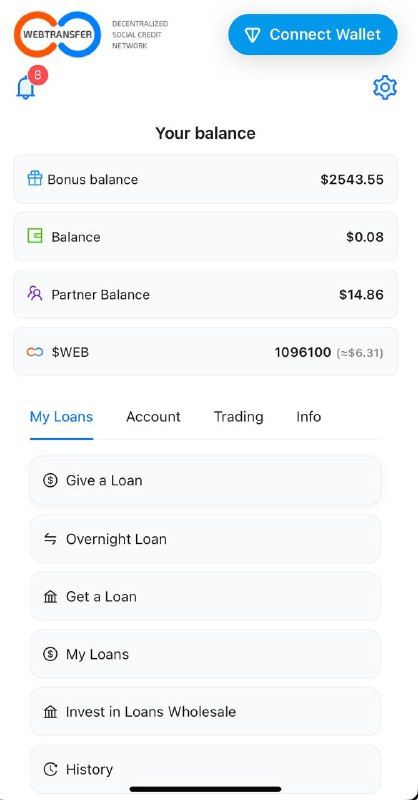The image size is (418, 800).
Task: Open the Info tab
Action: click(x=309, y=417)
